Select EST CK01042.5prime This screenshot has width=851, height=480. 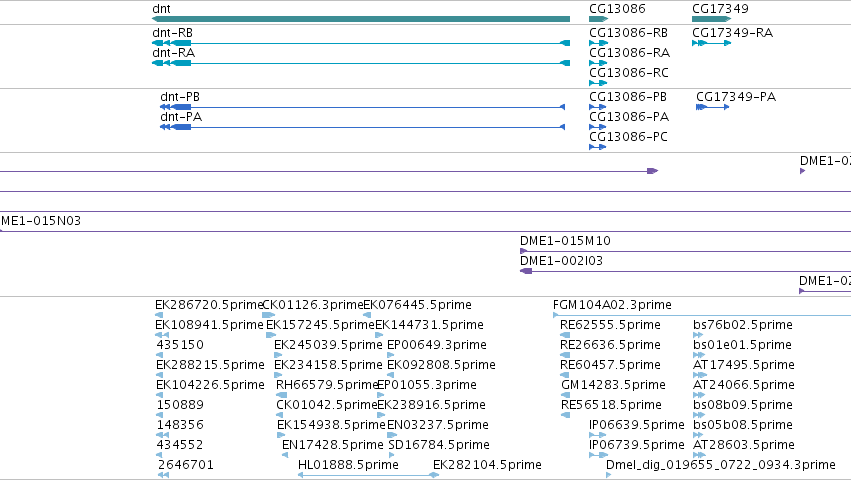coord(327,405)
